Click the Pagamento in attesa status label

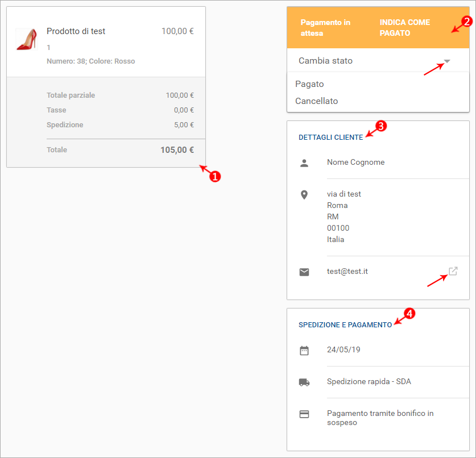325,28
